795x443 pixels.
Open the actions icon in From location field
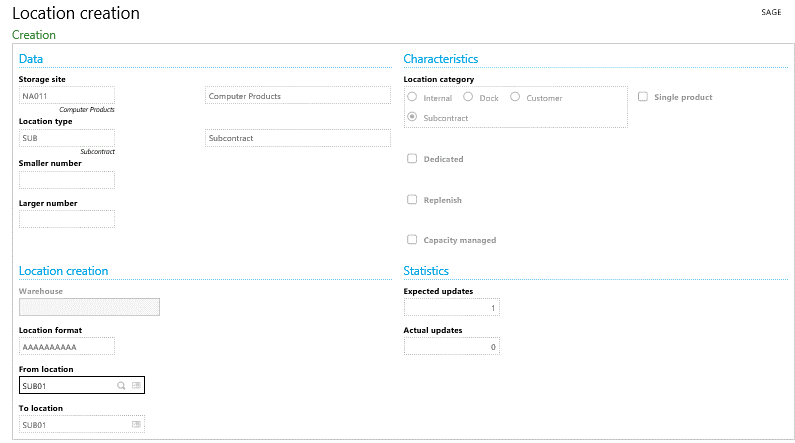(136, 385)
